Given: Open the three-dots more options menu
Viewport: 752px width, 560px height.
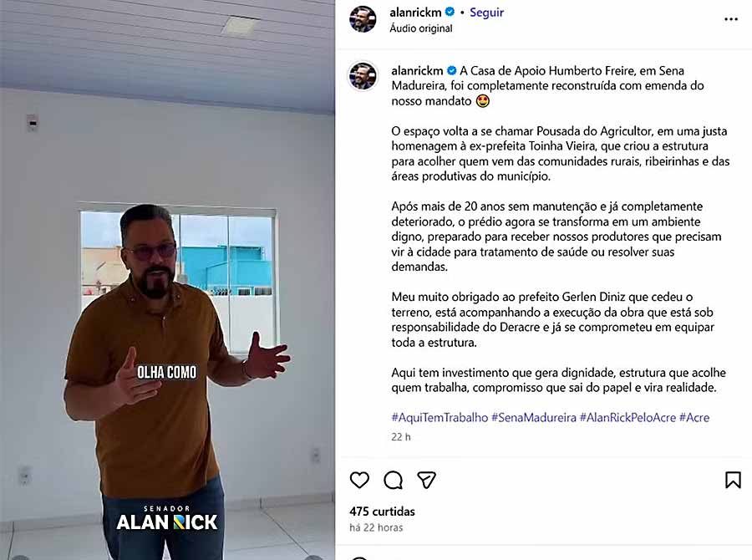Looking at the screenshot, I should 731,19.
